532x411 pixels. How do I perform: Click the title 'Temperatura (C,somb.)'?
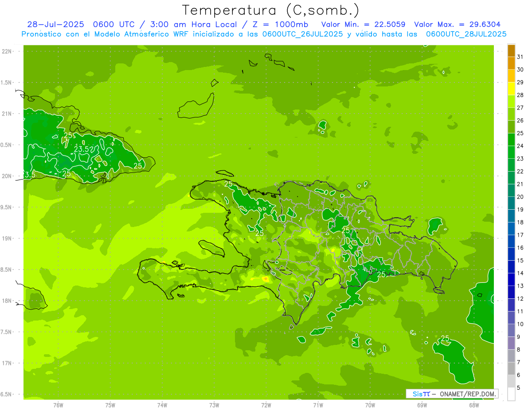point(270,10)
